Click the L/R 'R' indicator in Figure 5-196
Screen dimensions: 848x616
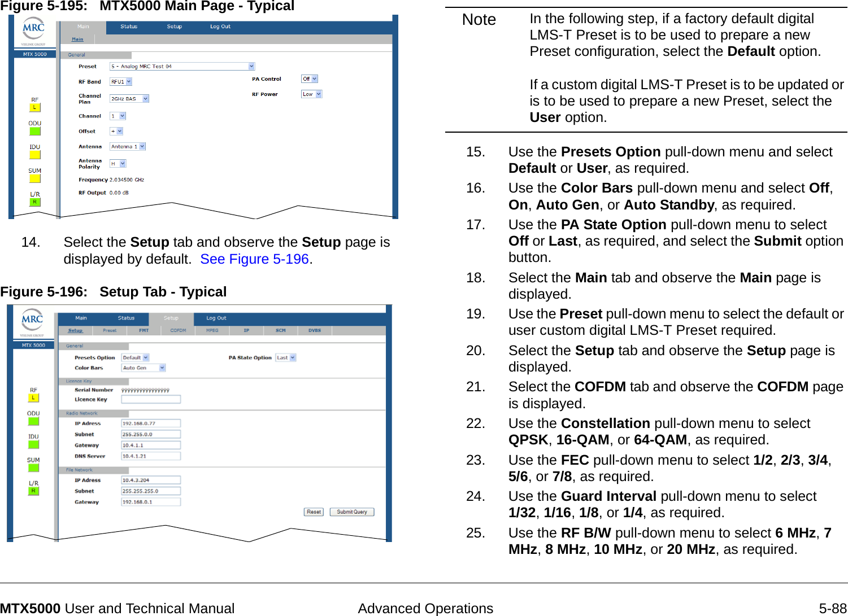click(x=33, y=491)
